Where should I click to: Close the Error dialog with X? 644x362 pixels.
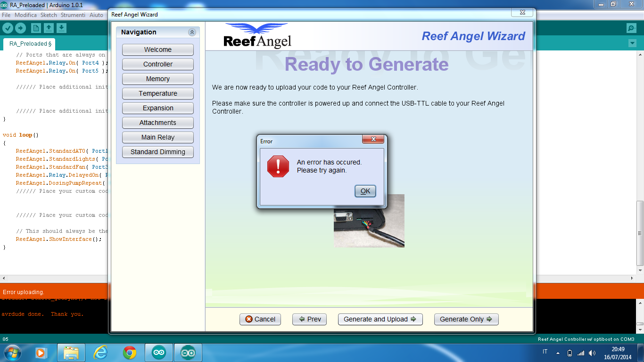click(x=373, y=140)
